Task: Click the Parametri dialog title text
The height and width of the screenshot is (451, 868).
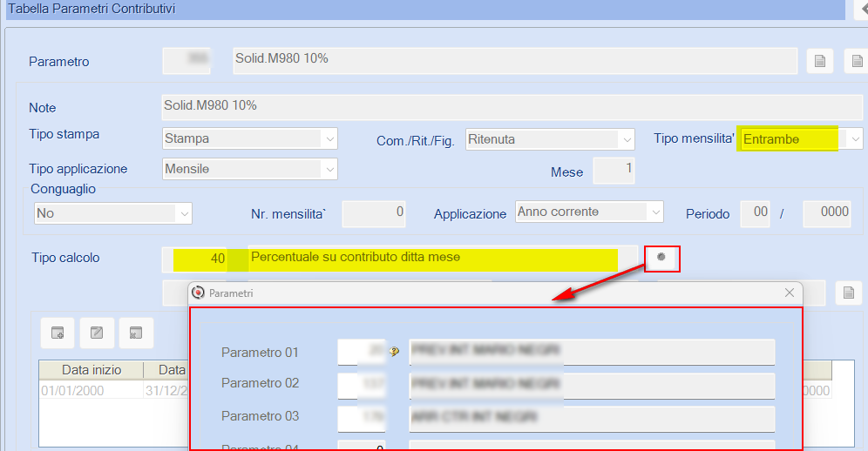Action: click(231, 293)
